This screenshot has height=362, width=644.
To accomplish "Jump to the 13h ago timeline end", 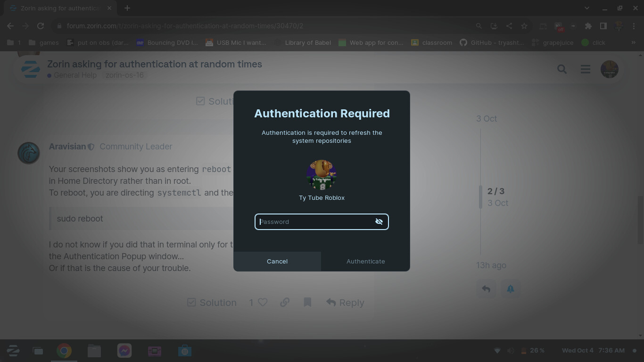I will [x=491, y=265].
